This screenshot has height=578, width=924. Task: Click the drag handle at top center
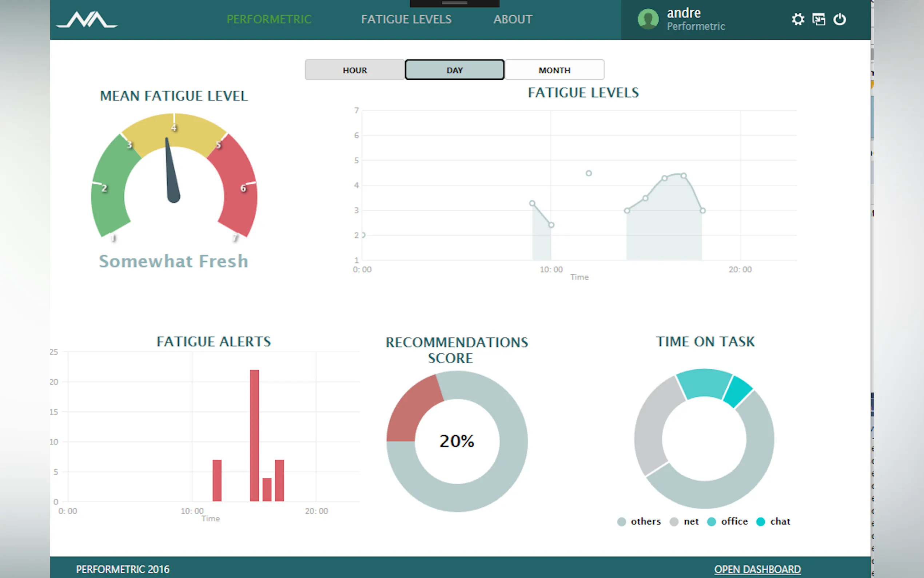[x=455, y=3]
